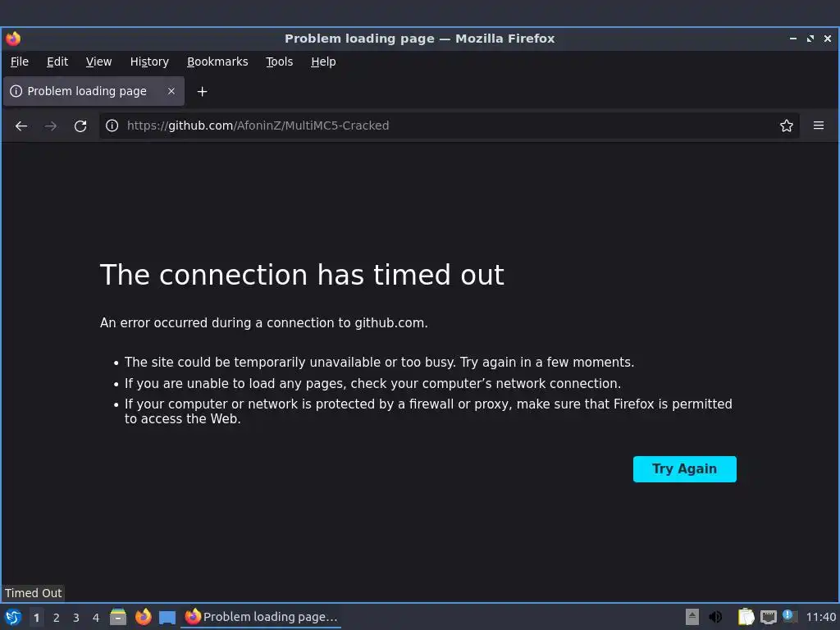Open the Lubuntu start menu
Image resolution: width=840 pixels, height=630 pixels.
(x=13, y=617)
